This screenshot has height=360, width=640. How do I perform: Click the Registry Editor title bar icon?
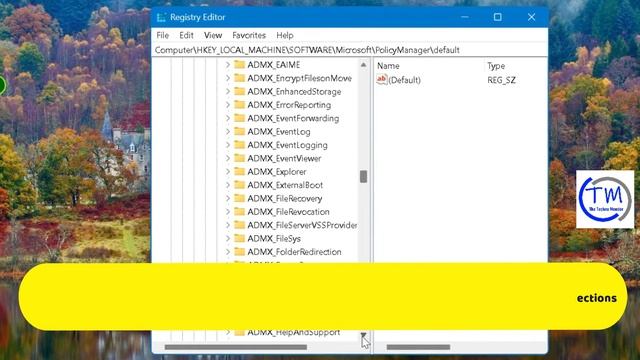(161, 17)
